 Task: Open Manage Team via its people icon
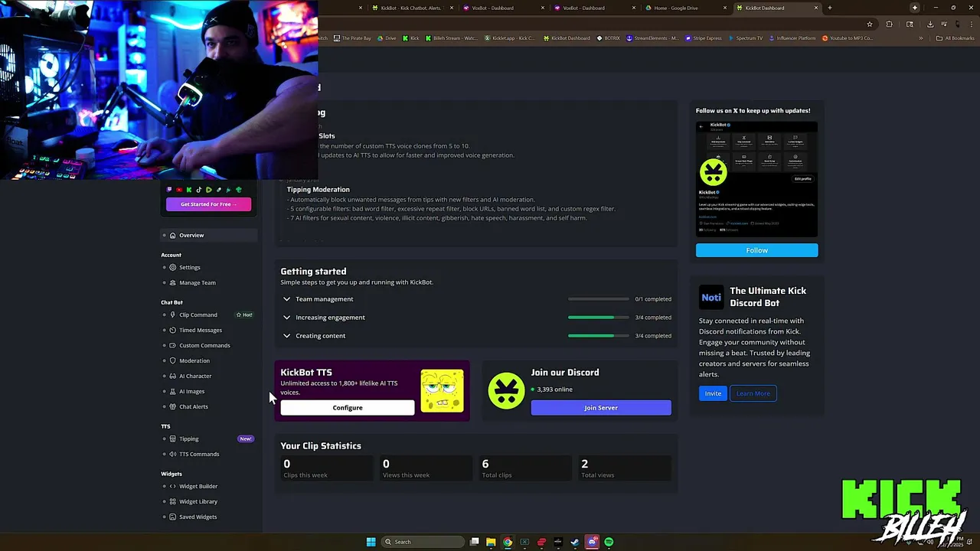[173, 282]
